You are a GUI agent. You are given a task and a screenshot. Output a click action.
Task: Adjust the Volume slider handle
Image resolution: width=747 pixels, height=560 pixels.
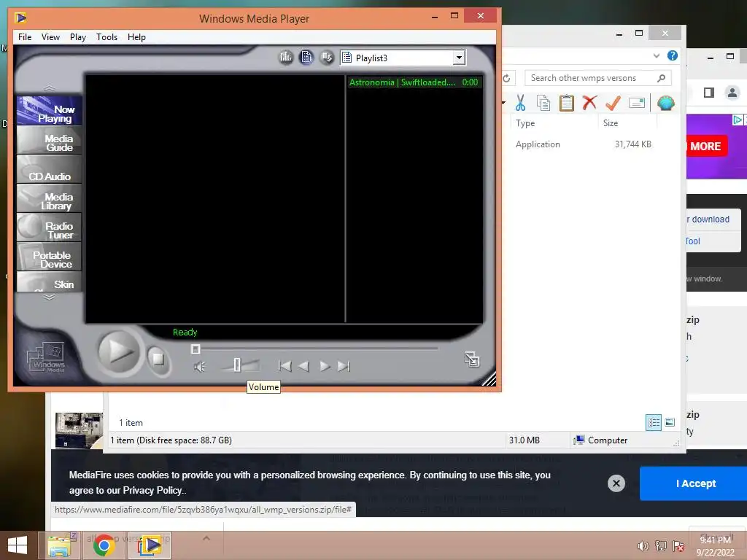(x=237, y=365)
